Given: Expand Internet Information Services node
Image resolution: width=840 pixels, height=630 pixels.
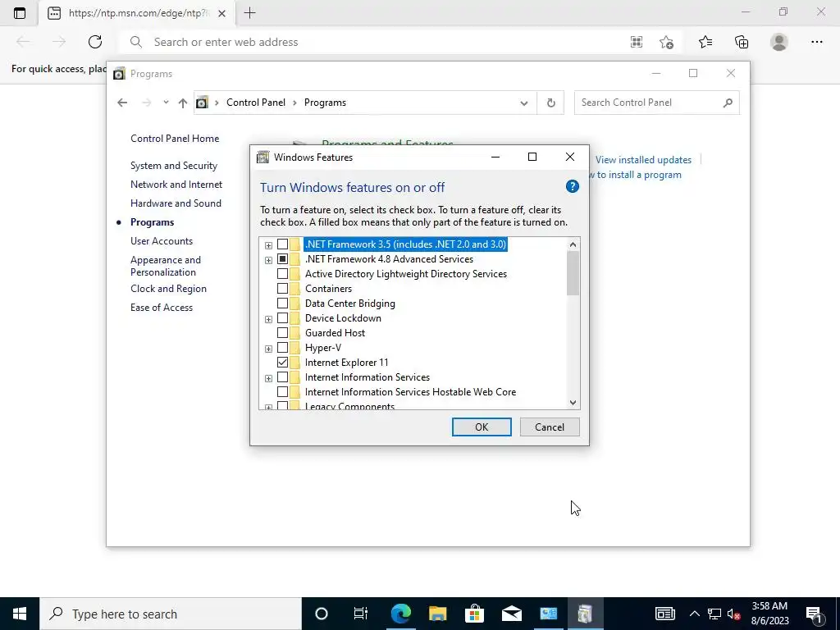Looking at the screenshot, I should [x=268, y=378].
